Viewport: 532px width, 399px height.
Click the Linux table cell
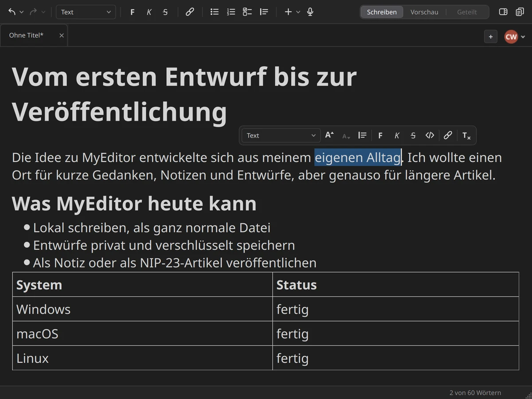(x=142, y=358)
